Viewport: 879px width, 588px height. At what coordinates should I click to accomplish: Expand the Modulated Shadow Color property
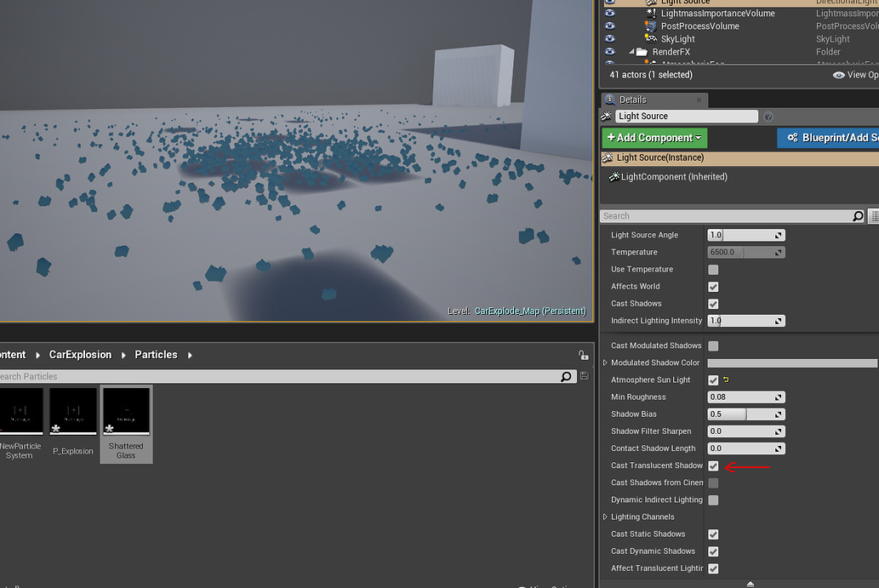tap(606, 363)
